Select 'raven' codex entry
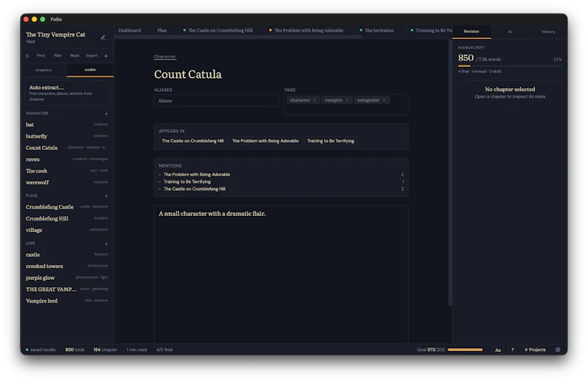Screen dimensions: 588x382 67,159
